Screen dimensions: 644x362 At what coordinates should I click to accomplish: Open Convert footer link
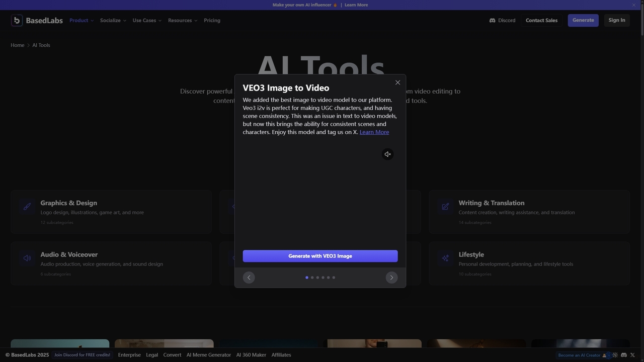pyautogui.click(x=172, y=355)
